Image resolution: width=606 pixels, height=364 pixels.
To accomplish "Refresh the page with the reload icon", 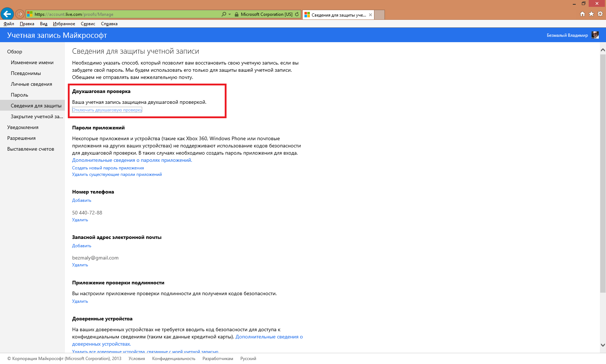I will coord(297,14).
